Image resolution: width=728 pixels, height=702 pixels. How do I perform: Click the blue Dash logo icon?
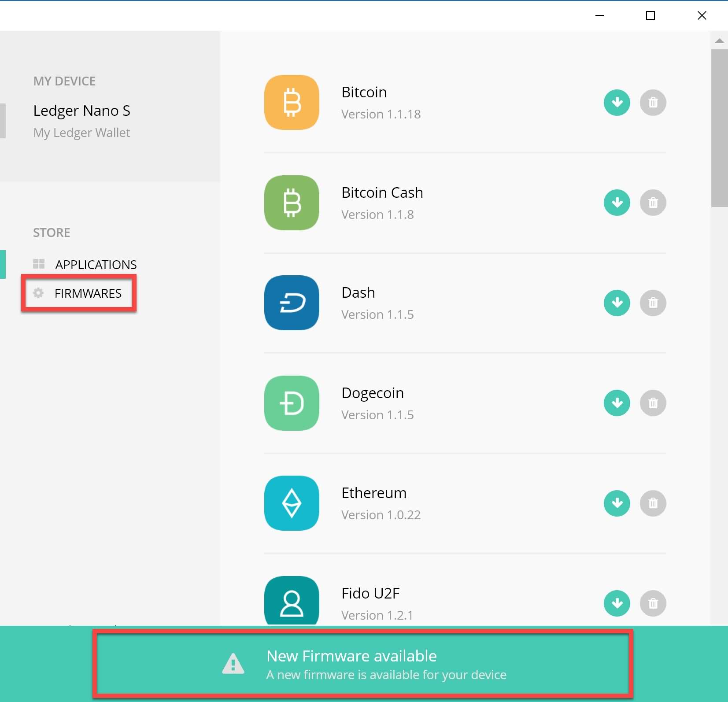point(292,303)
